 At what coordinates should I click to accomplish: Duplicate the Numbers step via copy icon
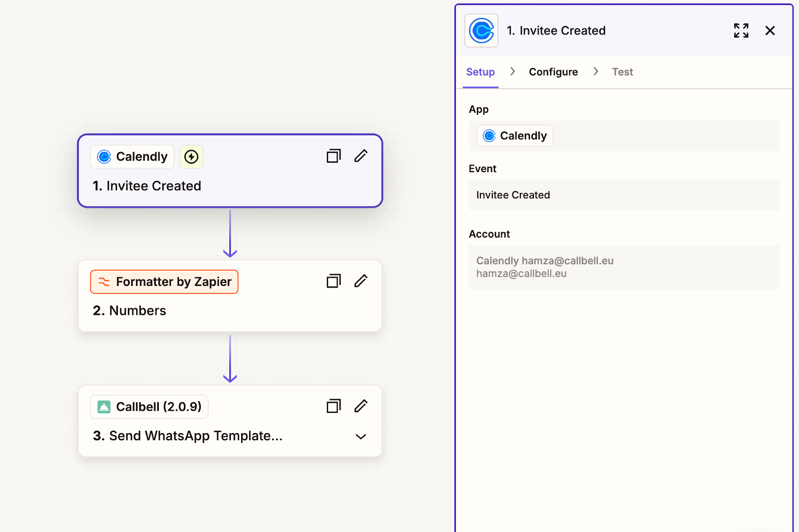tap(334, 281)
